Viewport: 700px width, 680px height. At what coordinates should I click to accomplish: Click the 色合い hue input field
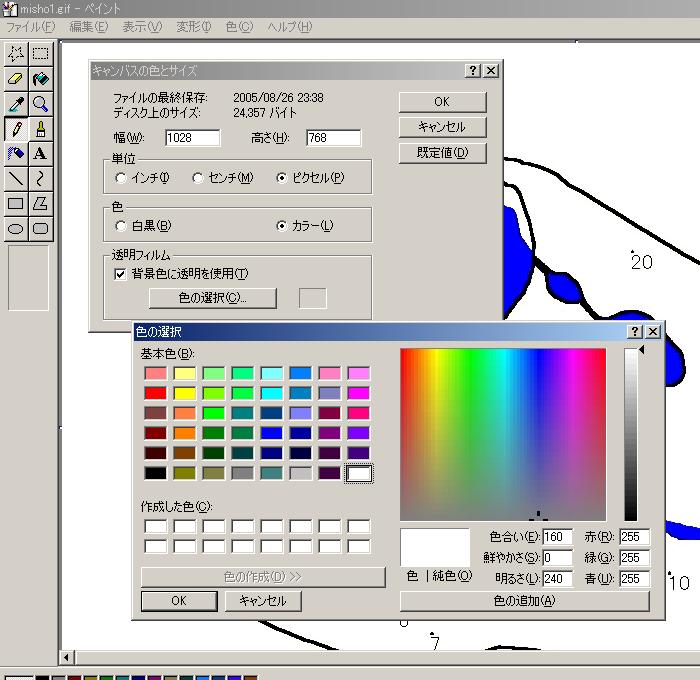pos(558,537)
